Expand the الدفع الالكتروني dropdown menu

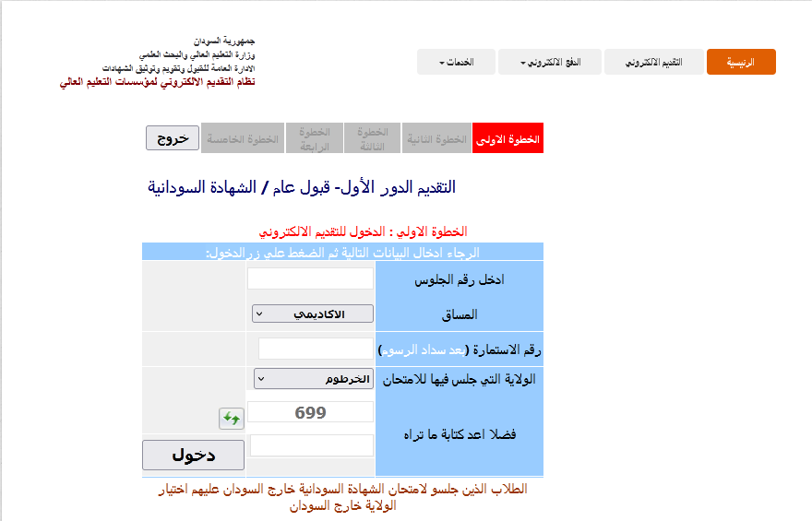[x=550, y=62]
